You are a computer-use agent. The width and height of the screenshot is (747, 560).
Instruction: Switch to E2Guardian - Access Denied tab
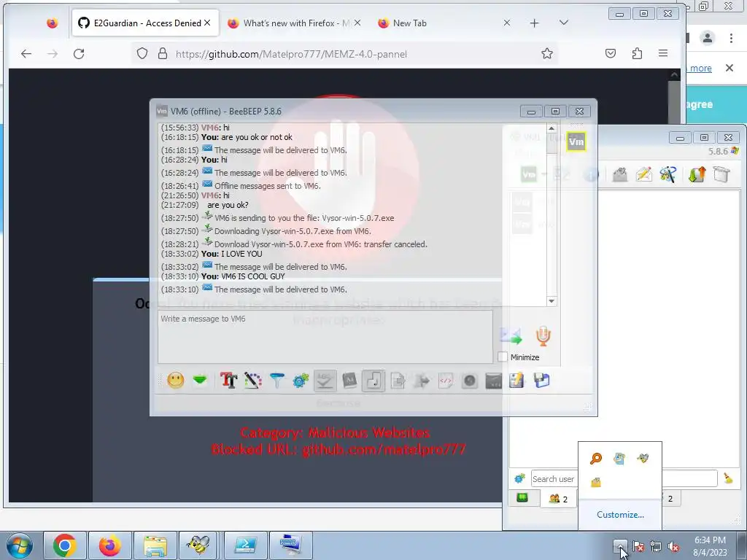click(145, 23)
